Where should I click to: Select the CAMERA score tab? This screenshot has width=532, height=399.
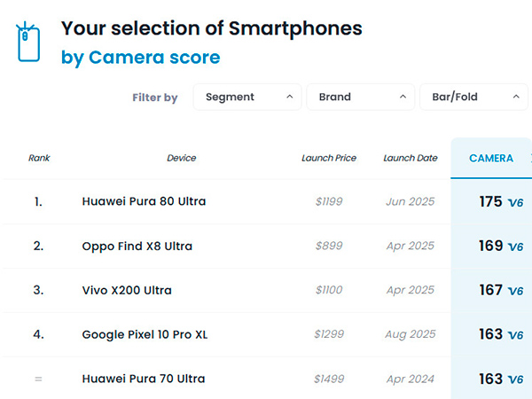[x=490, y=158]
